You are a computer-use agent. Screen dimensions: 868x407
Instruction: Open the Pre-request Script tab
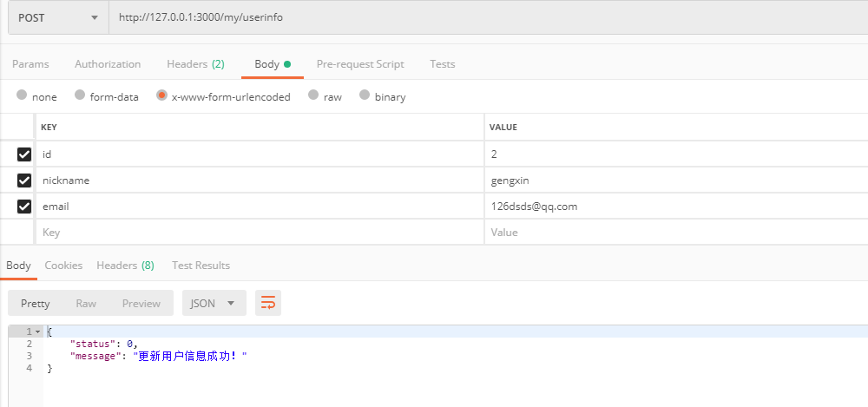(360, 64)
